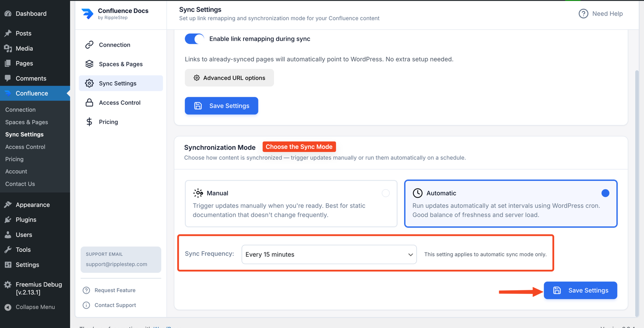Click the Pages icon in WordPress menu
Screen dimensions: 644x328
click(8, 63)
